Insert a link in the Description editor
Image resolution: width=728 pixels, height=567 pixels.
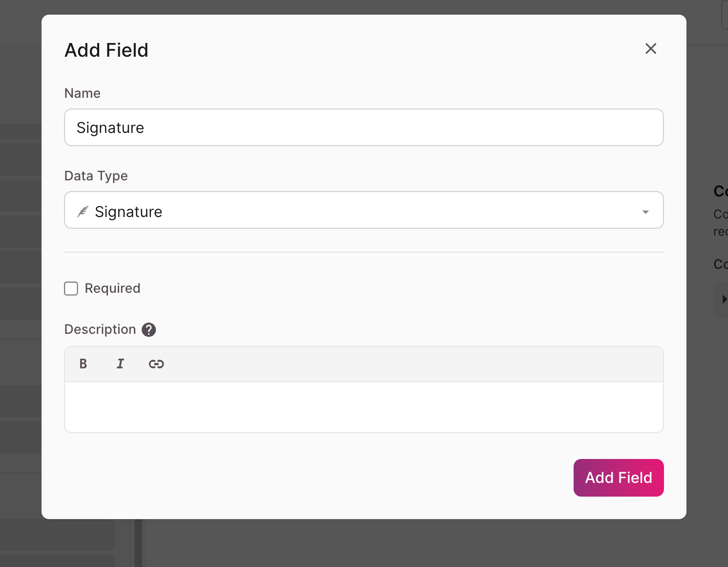tap(156, 364)
